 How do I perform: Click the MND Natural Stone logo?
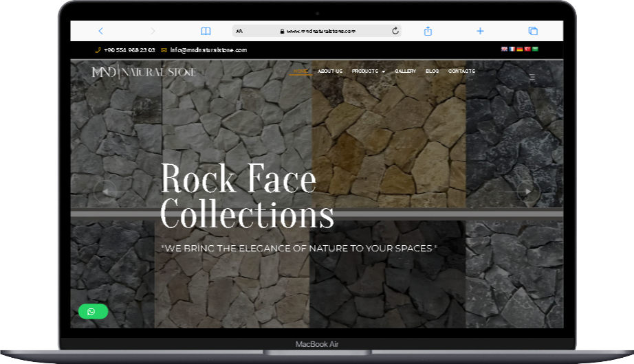pos(144,72)
